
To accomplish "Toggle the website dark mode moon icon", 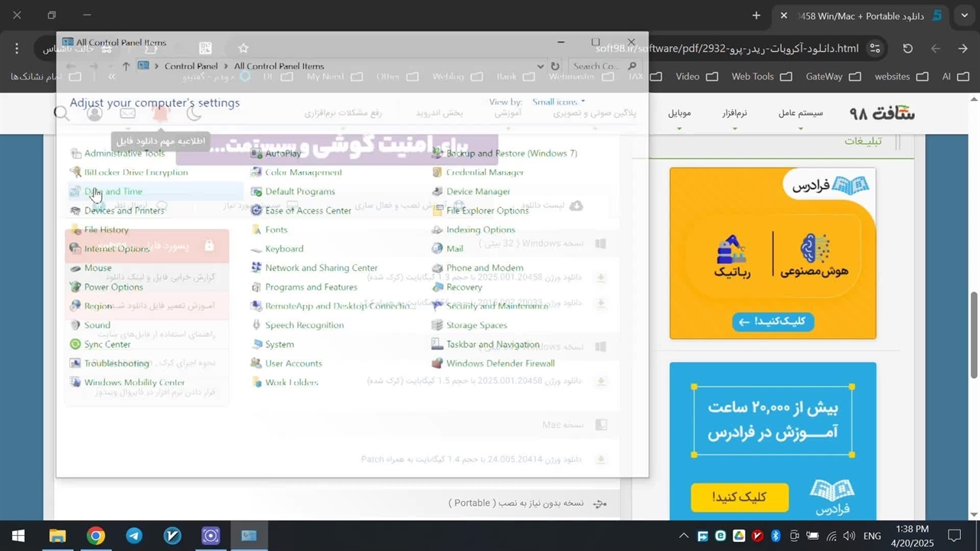I will pos(194,113).
